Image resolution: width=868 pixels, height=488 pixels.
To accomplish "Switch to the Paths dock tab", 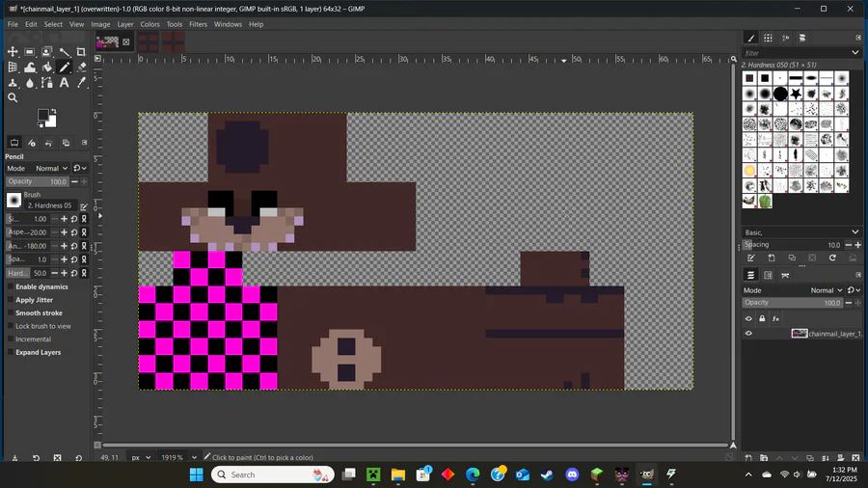I will pos(785,275).
